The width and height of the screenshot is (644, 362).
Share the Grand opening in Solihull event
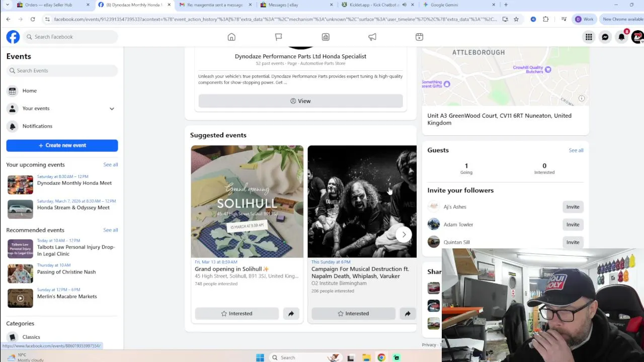[x=291, y=313]
